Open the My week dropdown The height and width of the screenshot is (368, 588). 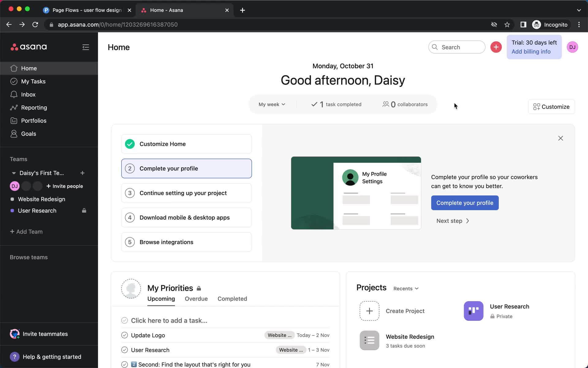[x=272, y=105]
